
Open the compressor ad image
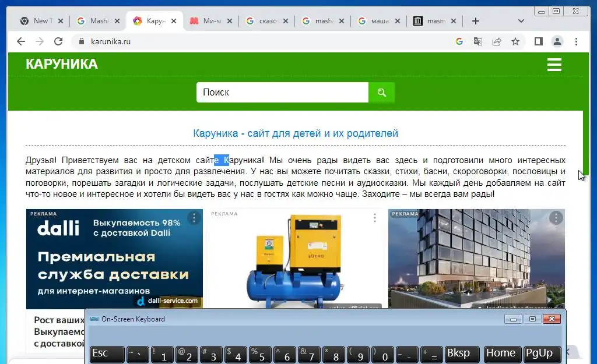(x=296, y=259)
